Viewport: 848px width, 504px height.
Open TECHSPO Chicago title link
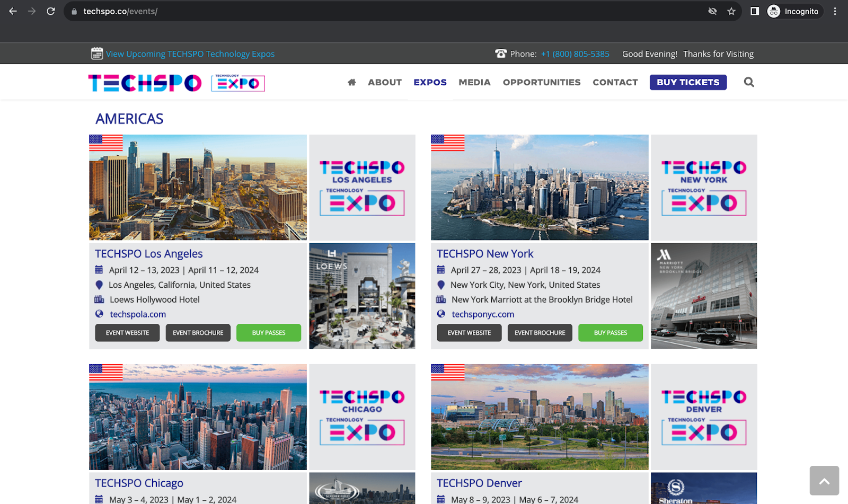click(139, 483)
